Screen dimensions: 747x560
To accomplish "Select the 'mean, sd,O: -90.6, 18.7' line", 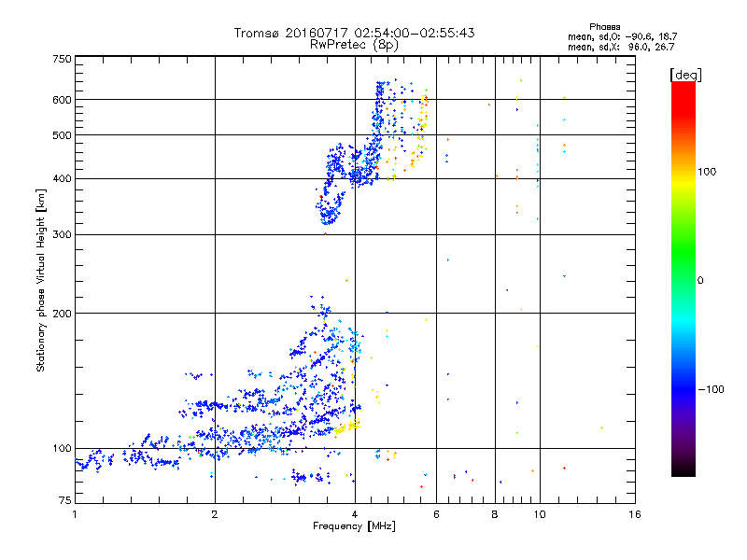I will tap(622, 36).
